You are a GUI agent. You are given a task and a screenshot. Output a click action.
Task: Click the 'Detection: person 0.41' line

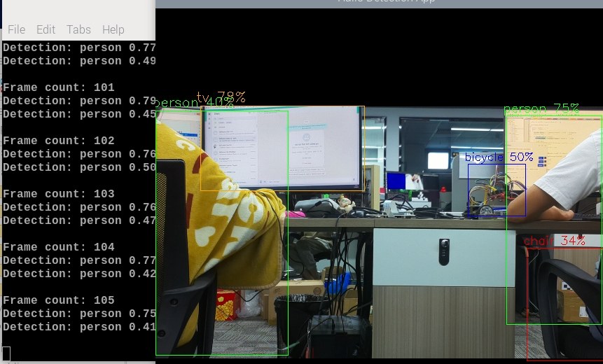tap(79, 327)
